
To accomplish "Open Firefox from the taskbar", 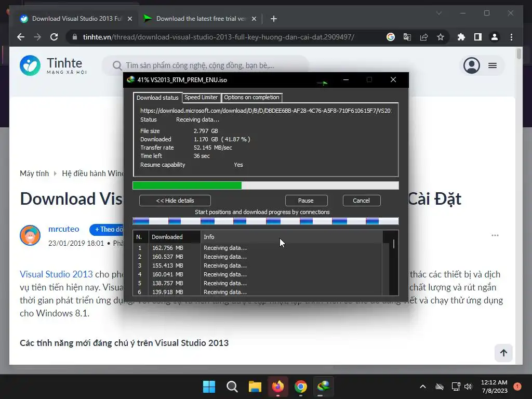I will click(278, 387).
